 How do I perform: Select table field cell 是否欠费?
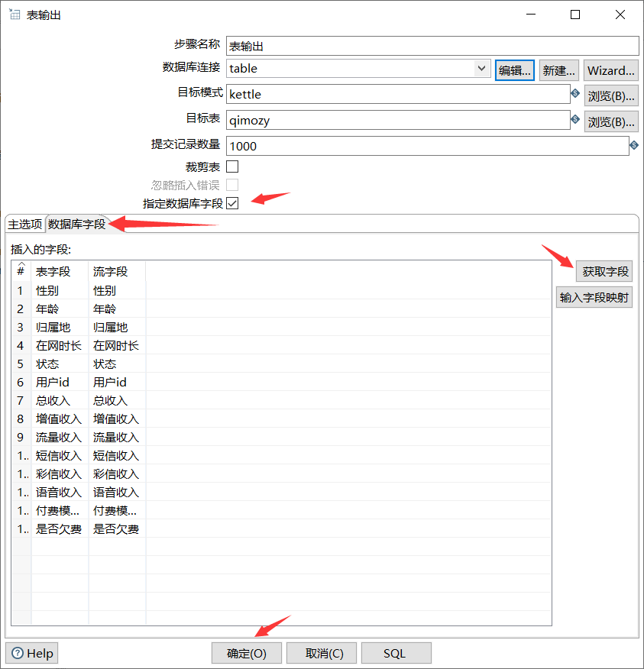coord(60,529)
